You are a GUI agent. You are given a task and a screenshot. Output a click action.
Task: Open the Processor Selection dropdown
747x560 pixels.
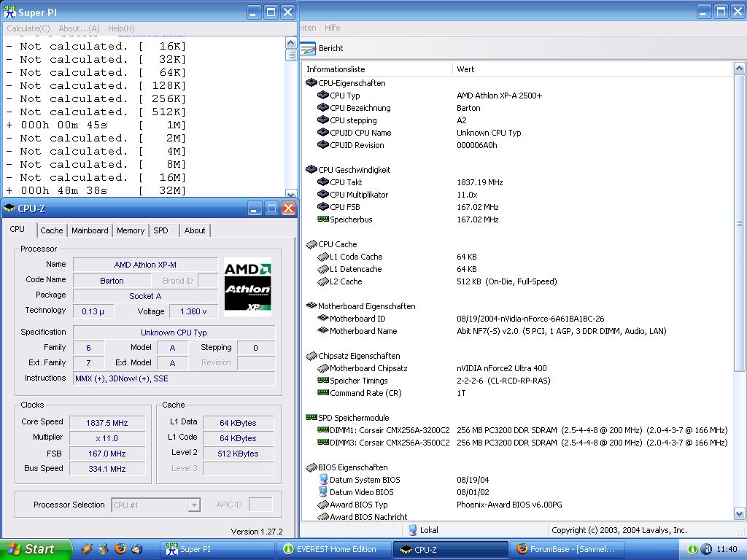pos(194,505)
